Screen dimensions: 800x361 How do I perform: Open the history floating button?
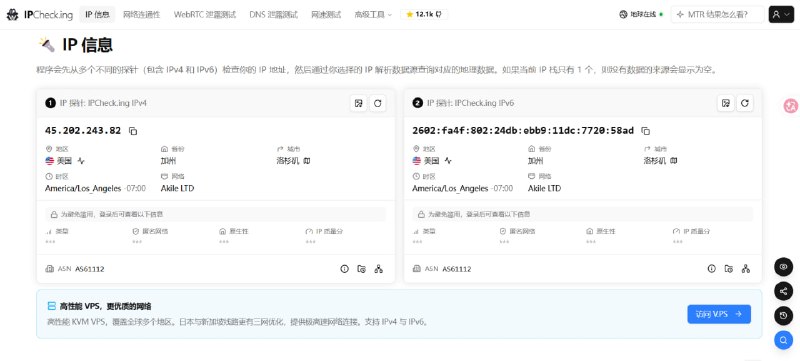point(784,316)
